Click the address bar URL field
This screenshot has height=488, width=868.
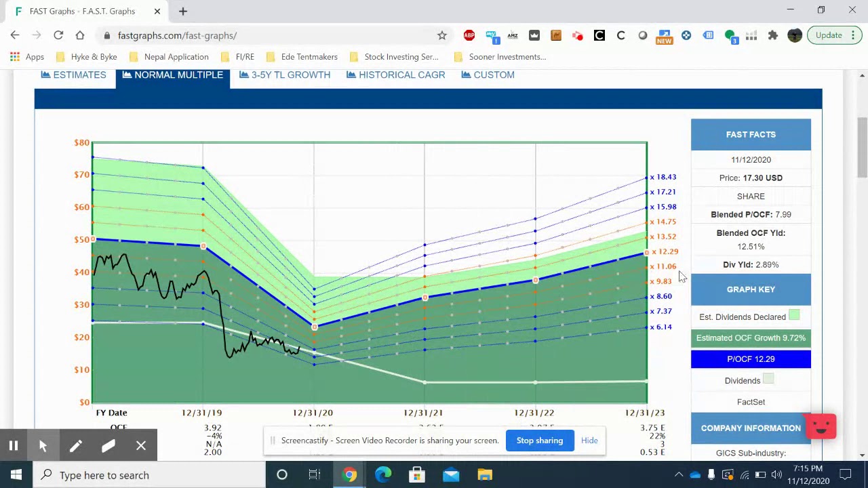[x=271, y=35]
